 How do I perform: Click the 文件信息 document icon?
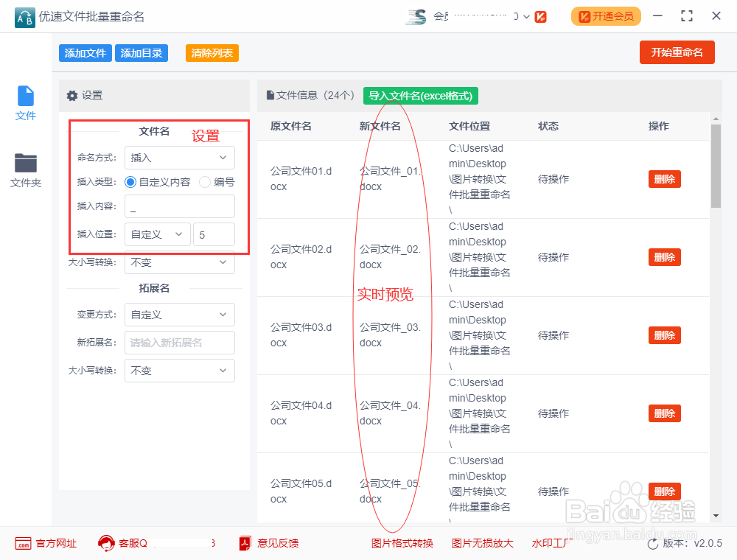tap(270, 95)
